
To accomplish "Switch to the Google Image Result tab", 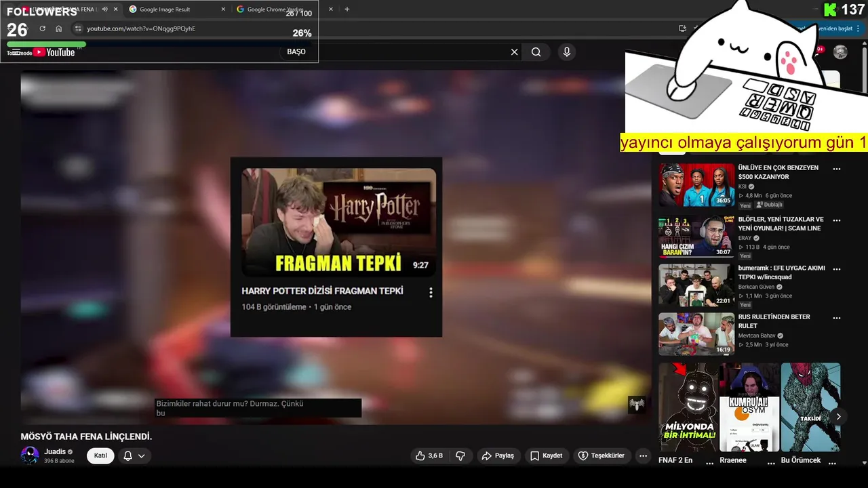I will [x=174, y=9].
